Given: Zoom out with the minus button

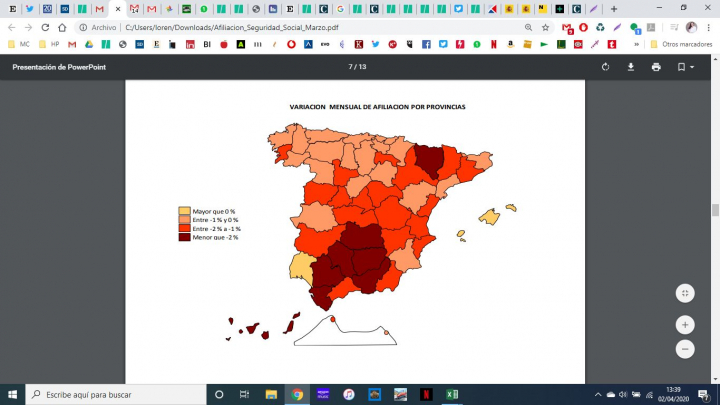Looking at the screenshot, I should (x=685, y=349).
